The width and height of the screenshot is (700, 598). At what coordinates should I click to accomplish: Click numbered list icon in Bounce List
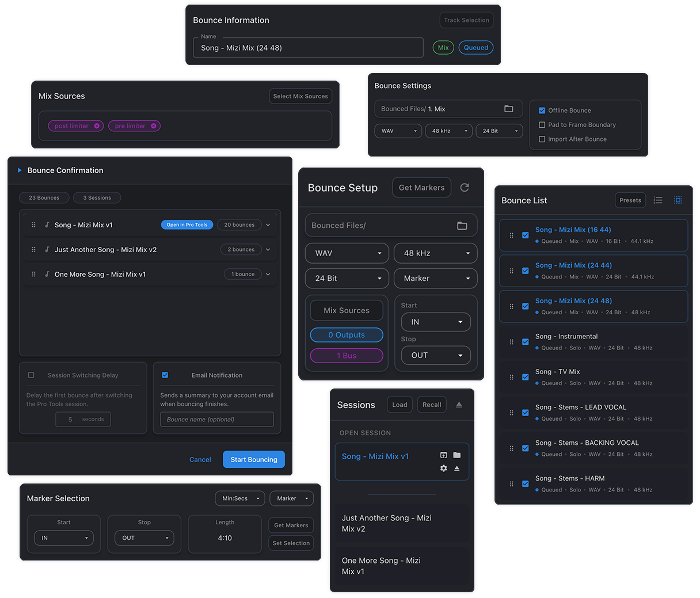[658, 200]
